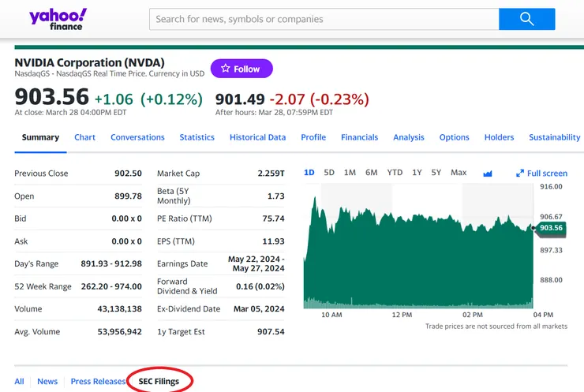The width and height of the screenshot is (584, 392).
Task: Filter the feed by Press Releases
Action: (x=98, y=381)
